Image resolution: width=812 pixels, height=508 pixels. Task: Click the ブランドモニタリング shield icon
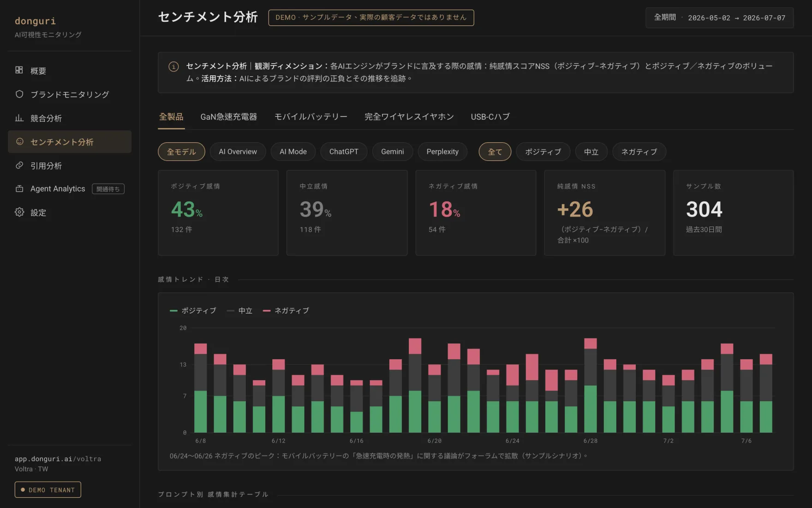(x=19, y=94)
